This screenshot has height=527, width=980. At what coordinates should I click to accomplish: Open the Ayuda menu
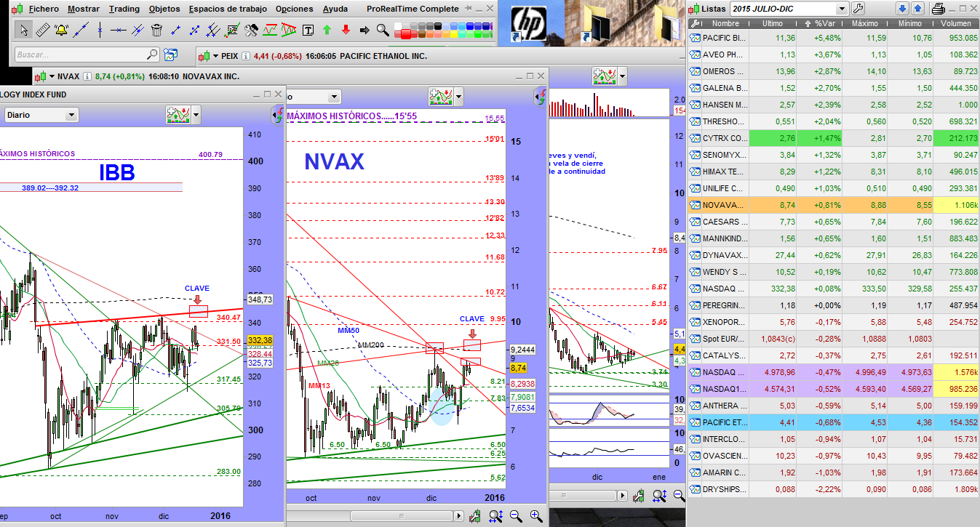point(335,9)
